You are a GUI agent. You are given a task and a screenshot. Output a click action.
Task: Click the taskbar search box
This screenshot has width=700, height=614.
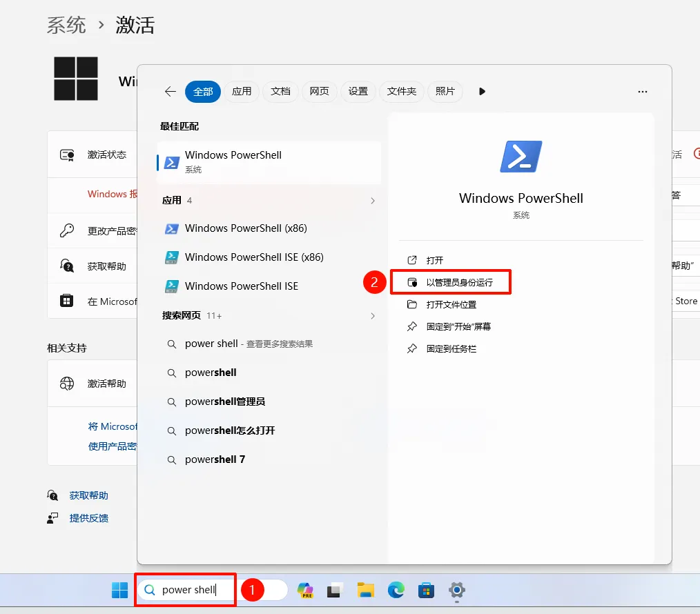[212, 590]
